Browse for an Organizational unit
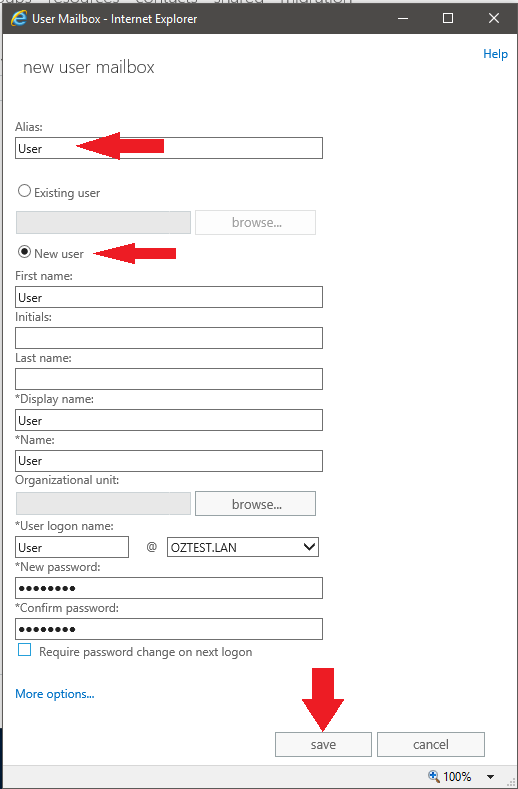Viewport: 518px width, 789px height. click(x=256, y=504)
